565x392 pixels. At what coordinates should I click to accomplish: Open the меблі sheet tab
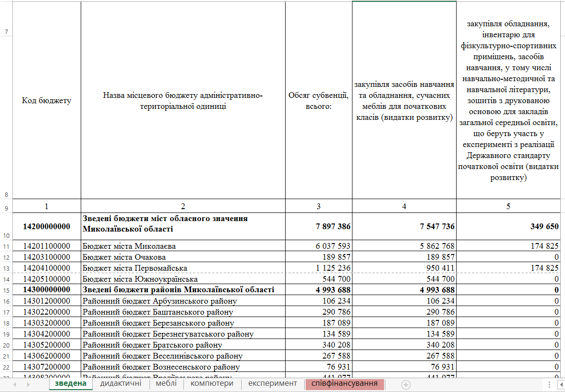tap(166, 383)
